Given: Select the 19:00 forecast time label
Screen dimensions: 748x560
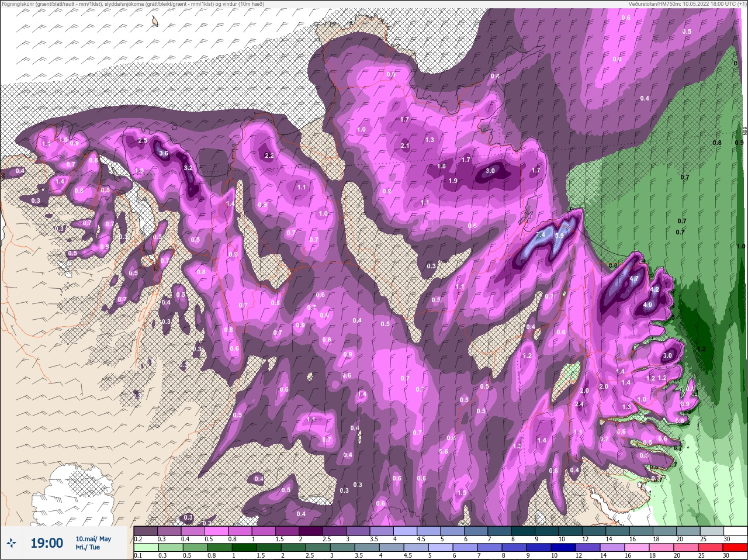Looking at the screenshot, I should pos(46,543).
